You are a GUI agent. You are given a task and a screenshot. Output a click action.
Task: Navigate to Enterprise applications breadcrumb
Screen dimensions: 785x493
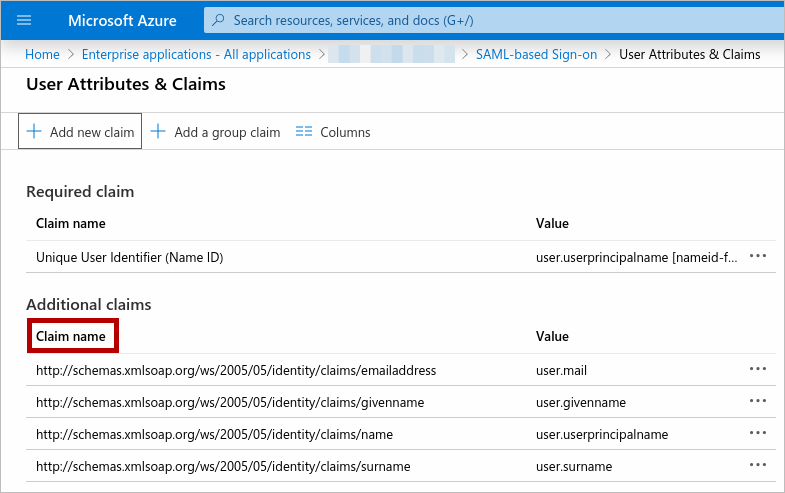pyautogui.click(x=196, y=54)
